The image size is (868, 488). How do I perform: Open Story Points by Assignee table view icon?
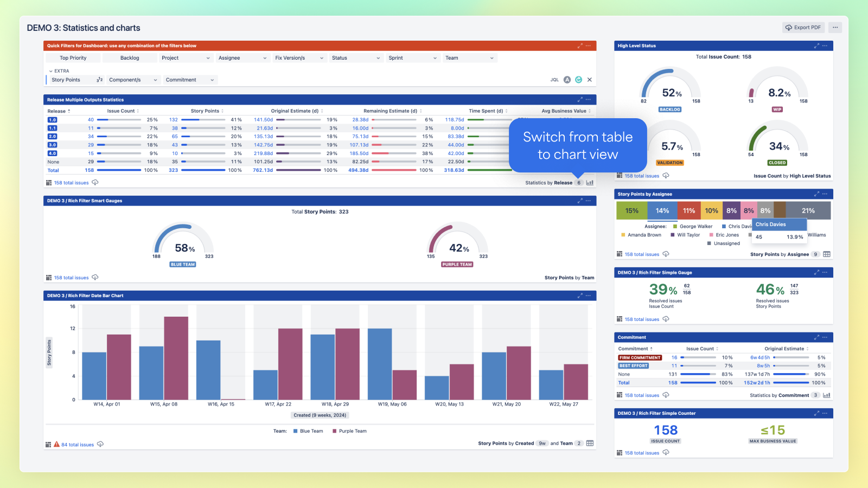pyautogui.click(x=827, y=254)
